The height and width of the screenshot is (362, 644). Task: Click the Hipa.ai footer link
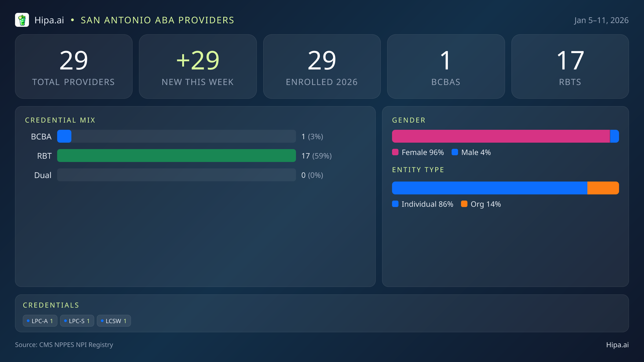point(618,345)
